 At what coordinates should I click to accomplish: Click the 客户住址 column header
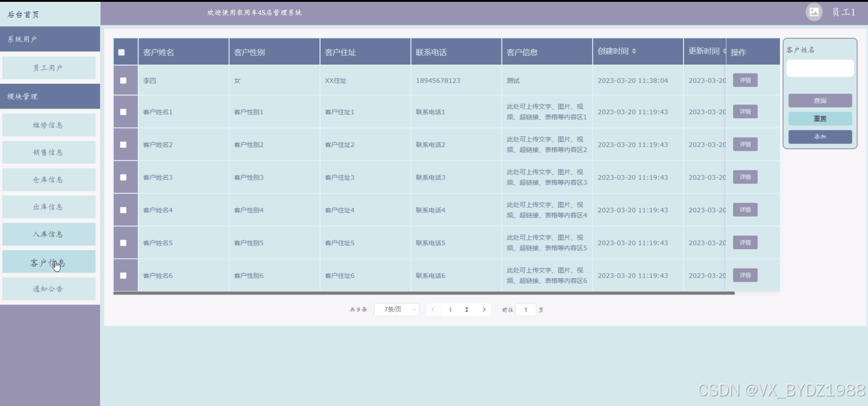(365, 52)
